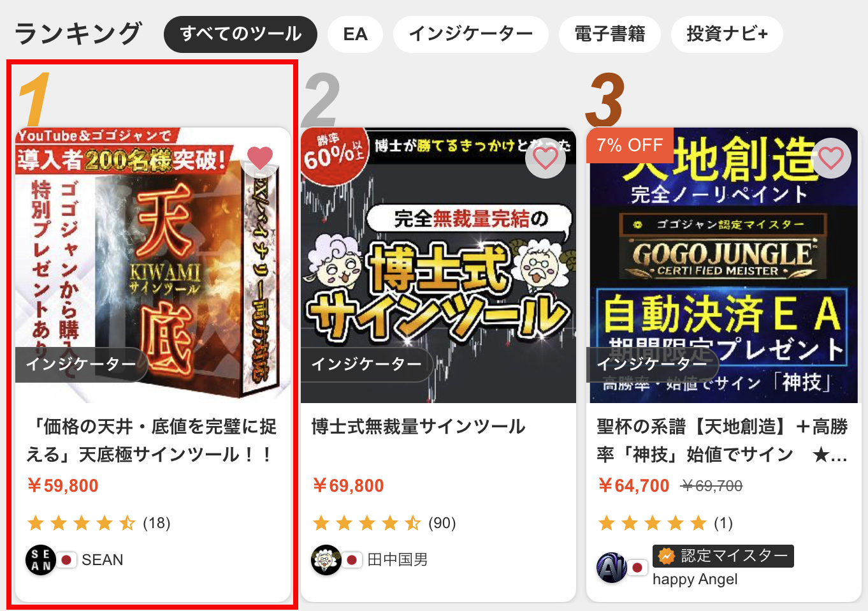Open 聖杯の系譜【天地創造】title link
The image size is (868, 611).
tap(723, 440)
